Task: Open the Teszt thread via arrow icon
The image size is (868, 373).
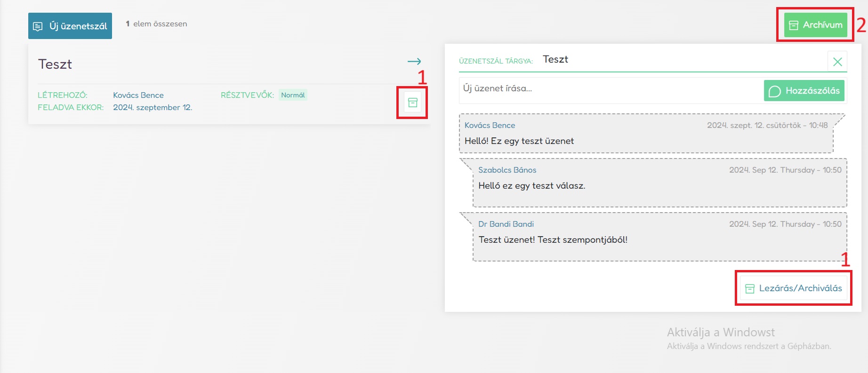Action: pos(414,62)
